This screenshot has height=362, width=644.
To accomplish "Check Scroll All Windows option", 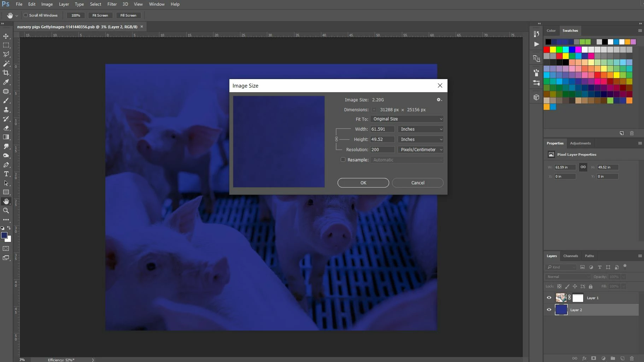I will (26, 15).
